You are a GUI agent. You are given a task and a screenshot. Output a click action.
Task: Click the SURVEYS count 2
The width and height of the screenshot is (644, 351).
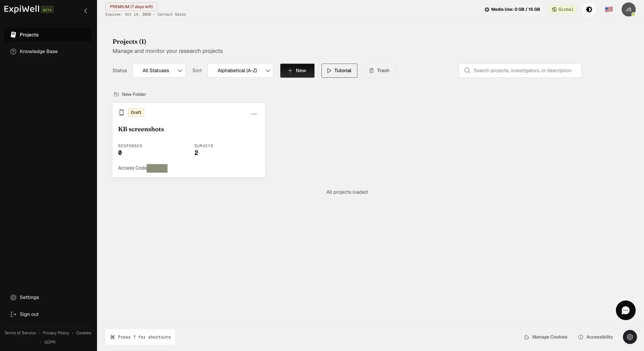[196, 153]
